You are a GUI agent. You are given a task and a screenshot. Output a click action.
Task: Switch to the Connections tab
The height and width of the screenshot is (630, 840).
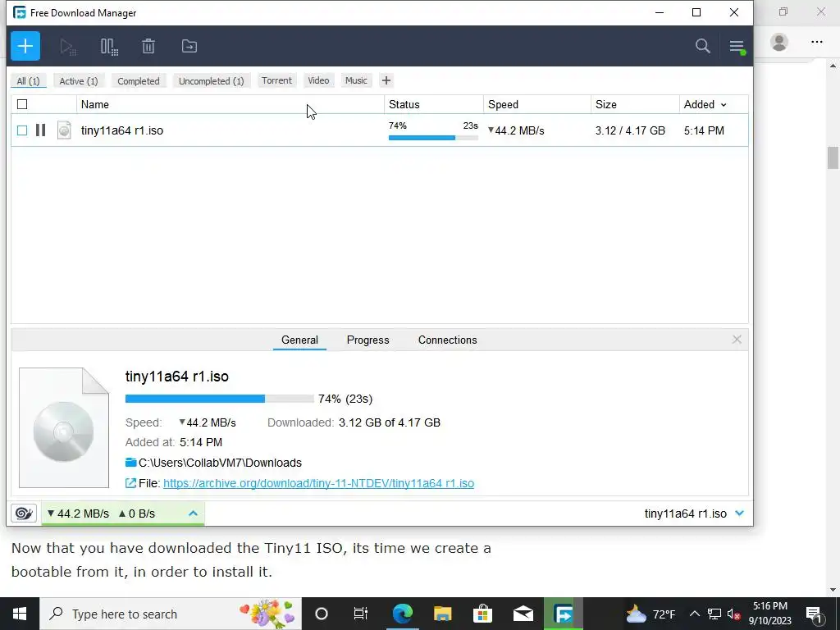[447, 340]
